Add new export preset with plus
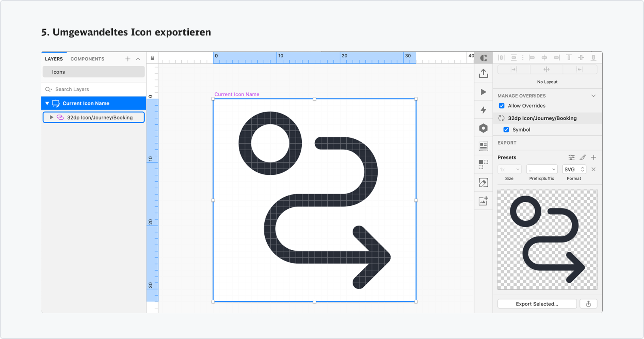The width and height of the screenshot is (644, 339). tap(593, 157)
